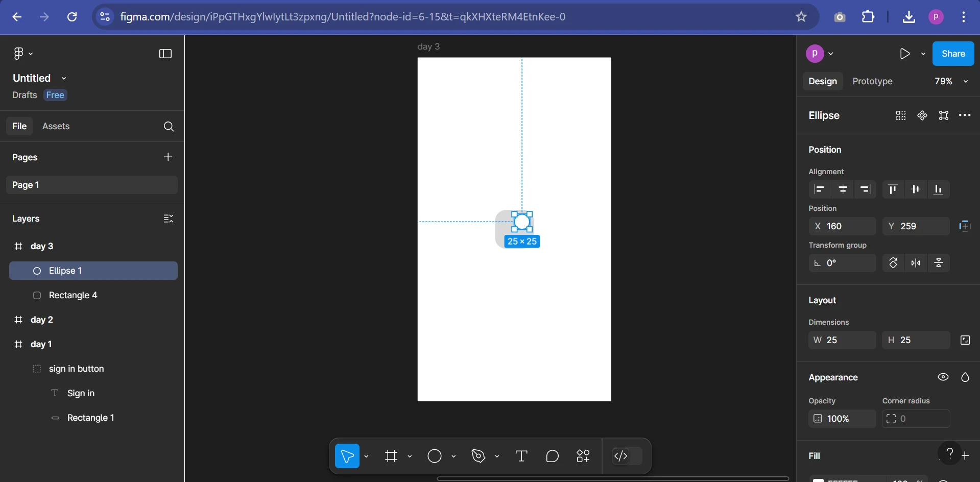The width and height of the screenshot is (980, 482).
Task: Bookmark this page with star icon
Action: (x=801, y=17)
